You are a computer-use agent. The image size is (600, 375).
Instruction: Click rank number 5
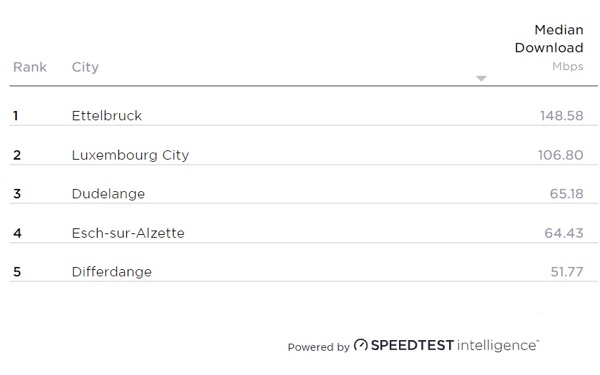[x=17, y=272]
